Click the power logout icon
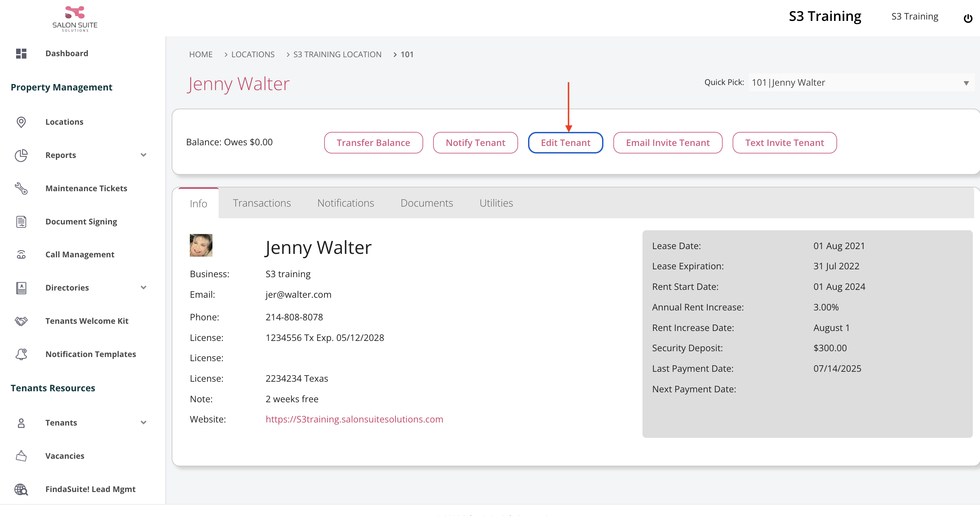This screenshot has height=516, width=980. click(968, 18)
